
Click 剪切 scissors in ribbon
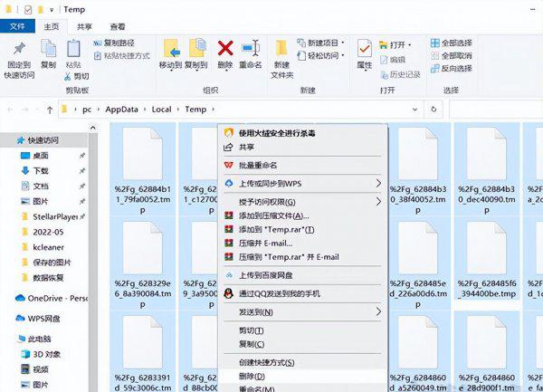(x=77, y=76)
